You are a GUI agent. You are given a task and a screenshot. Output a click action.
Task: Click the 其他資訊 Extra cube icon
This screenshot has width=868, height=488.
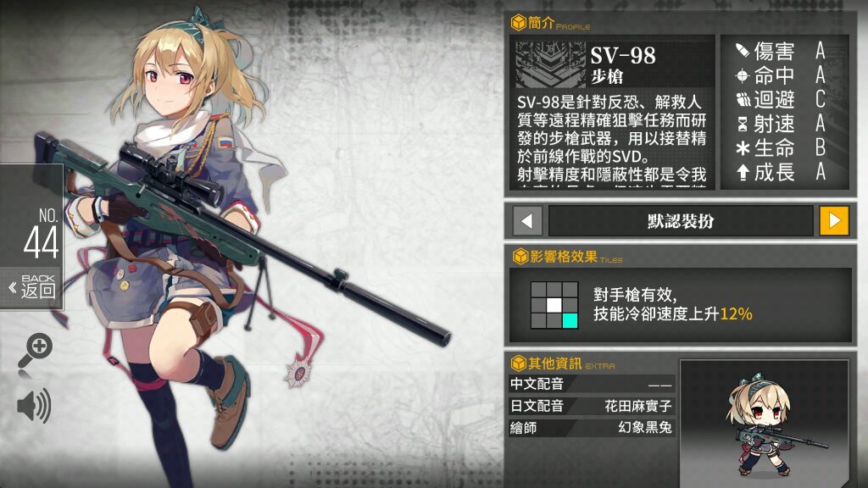click(518, 363)
